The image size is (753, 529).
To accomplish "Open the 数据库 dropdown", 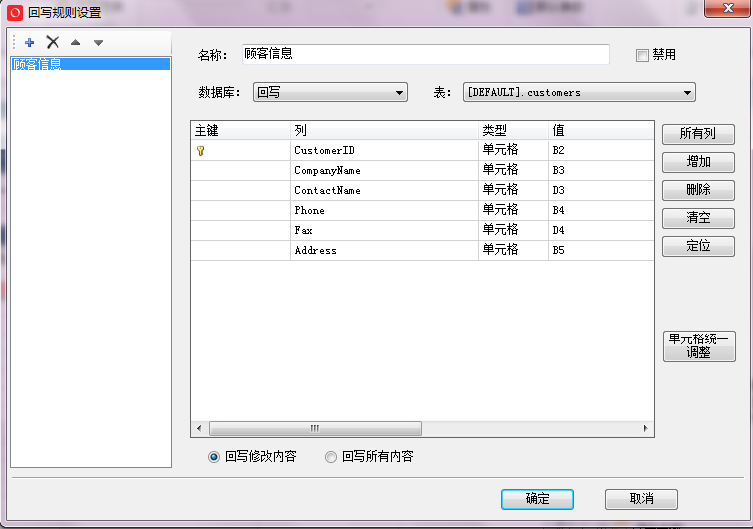I will tap(330, 92).
